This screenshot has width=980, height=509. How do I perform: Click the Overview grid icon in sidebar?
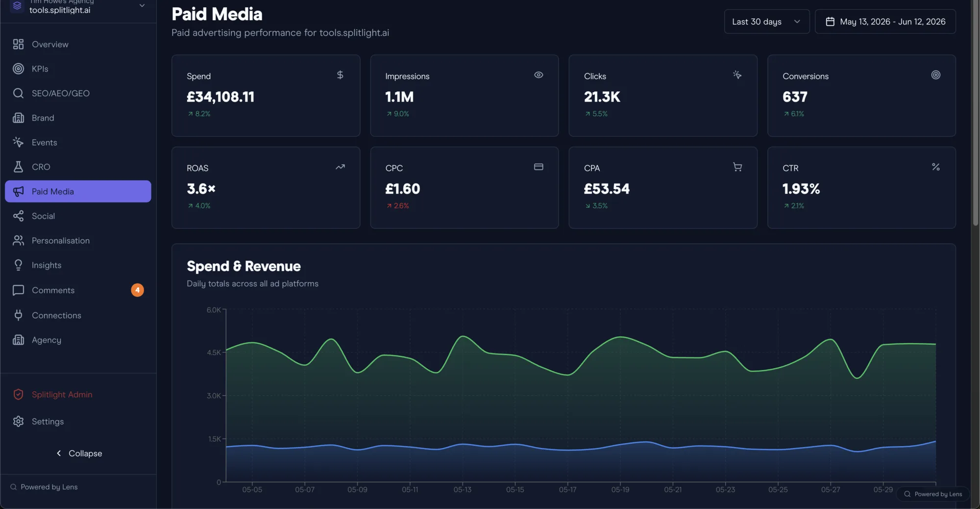point(18,44)
